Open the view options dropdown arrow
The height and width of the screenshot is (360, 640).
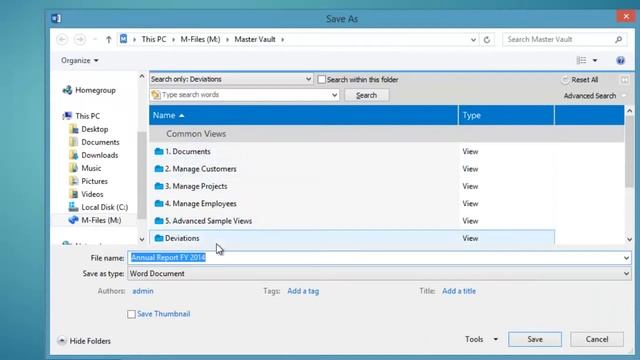(x=595, y=60)
